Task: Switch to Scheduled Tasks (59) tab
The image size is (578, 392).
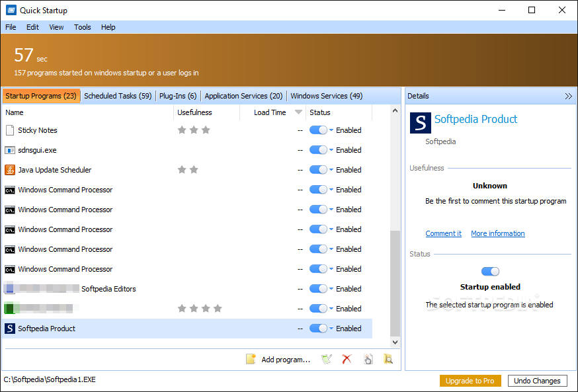Action: [118, 96]
